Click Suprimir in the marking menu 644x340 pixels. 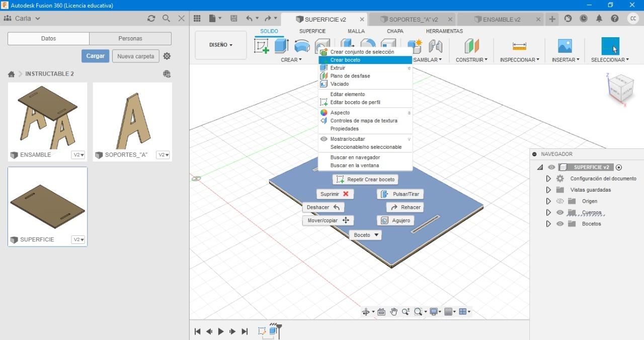click(x=335, y=194)
